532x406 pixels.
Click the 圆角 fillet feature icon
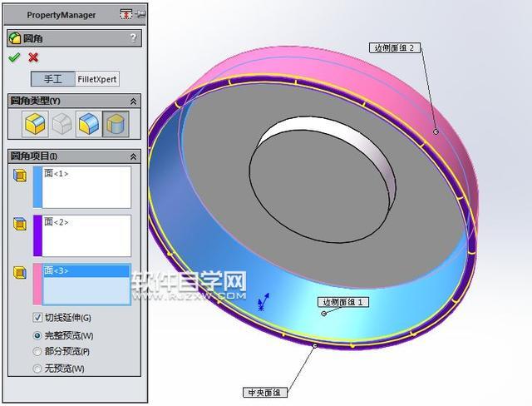pos(15,38)
